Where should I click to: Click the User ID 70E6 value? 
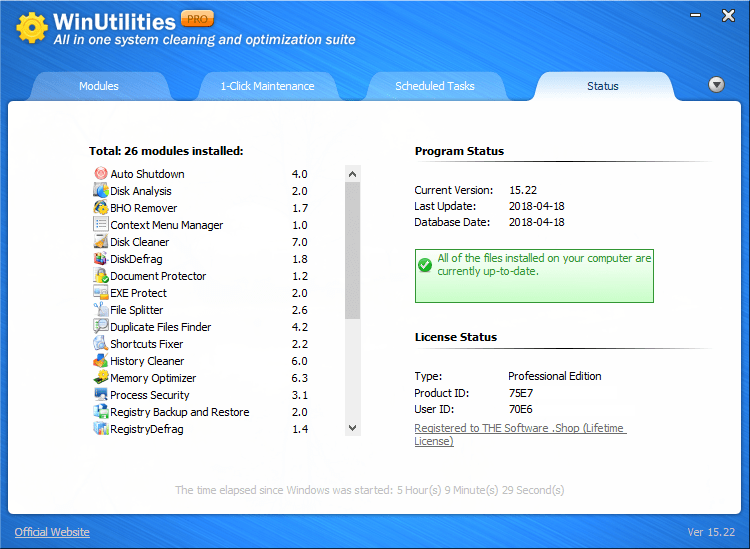click(520, 409)
